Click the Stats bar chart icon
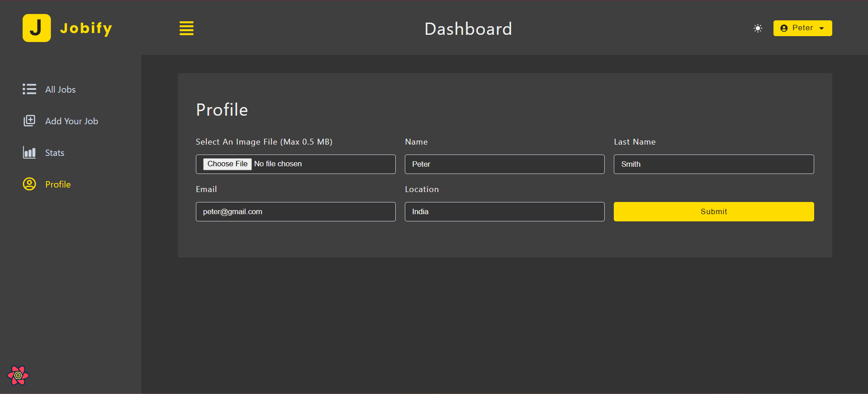The width and height of the screenshot is (868, 394). [29, 152]
